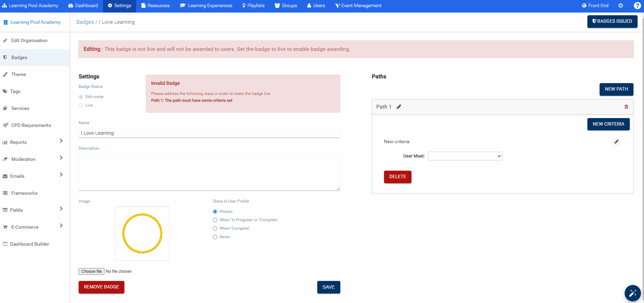Click the edit pencil for New criteria
Viewport: 644px width, 303px height.
(616, 142)
